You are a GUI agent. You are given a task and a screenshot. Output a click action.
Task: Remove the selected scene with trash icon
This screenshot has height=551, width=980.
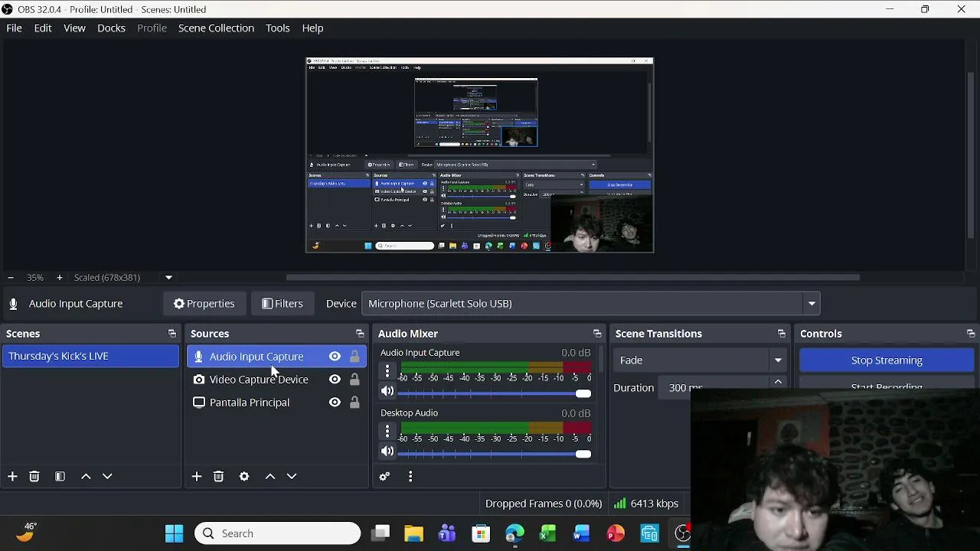click(x=34, y=477)
